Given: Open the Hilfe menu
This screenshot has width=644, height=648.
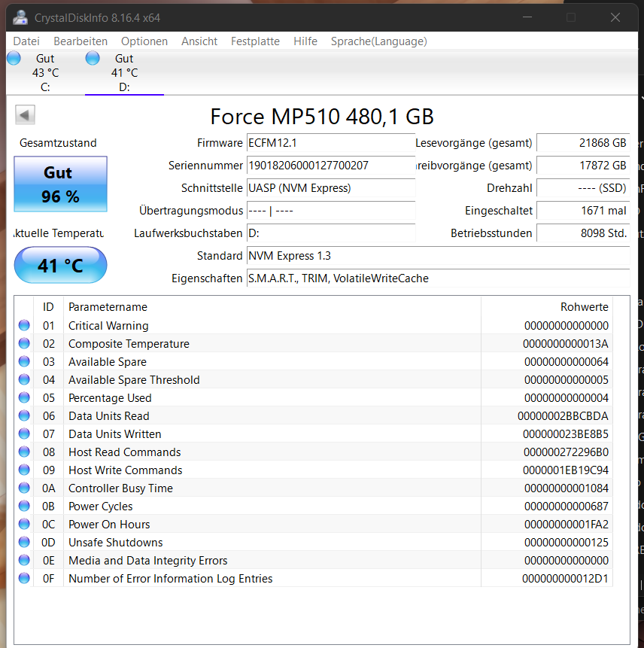Looking at the screenshot, I should (x=305, y=41).
